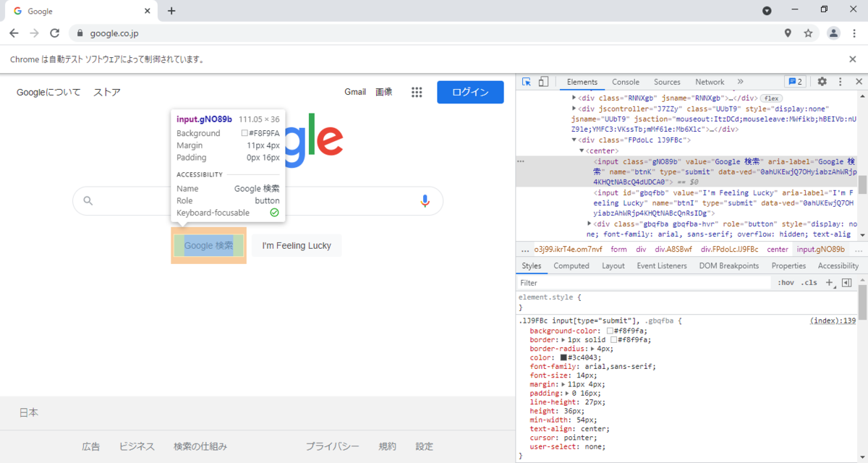
Task: Expand the border-radius shorthand property
Action: [591, 348]
